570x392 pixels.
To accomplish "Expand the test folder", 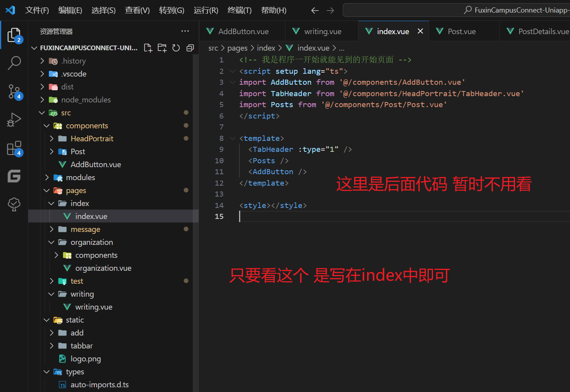I will [52, 281].
